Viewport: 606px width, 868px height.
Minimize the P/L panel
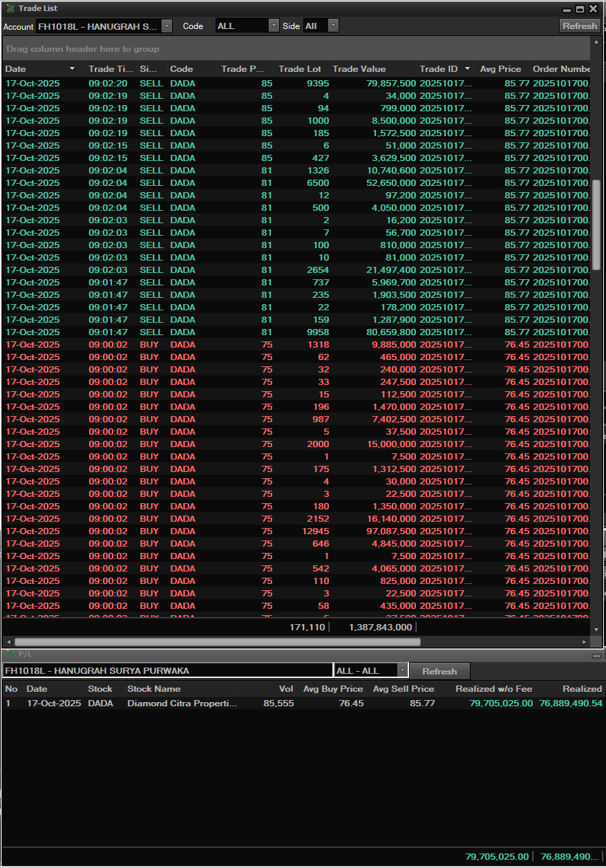(596, 654)
